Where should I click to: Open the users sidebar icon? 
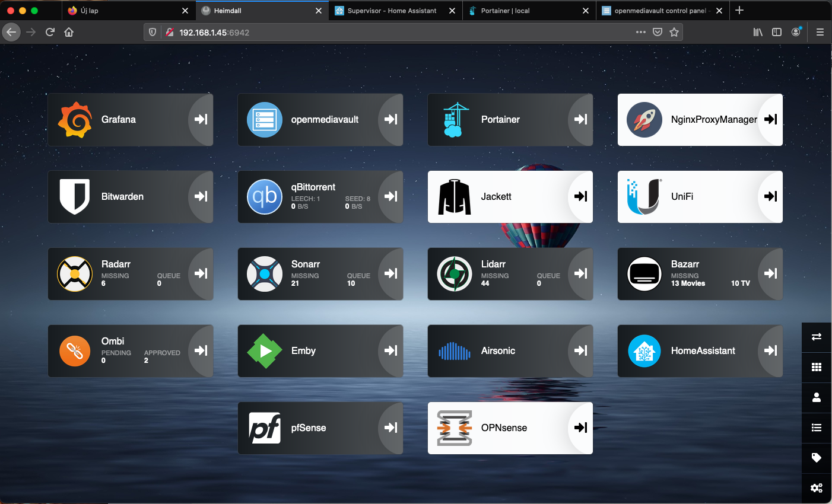click(x=817, y=397)
